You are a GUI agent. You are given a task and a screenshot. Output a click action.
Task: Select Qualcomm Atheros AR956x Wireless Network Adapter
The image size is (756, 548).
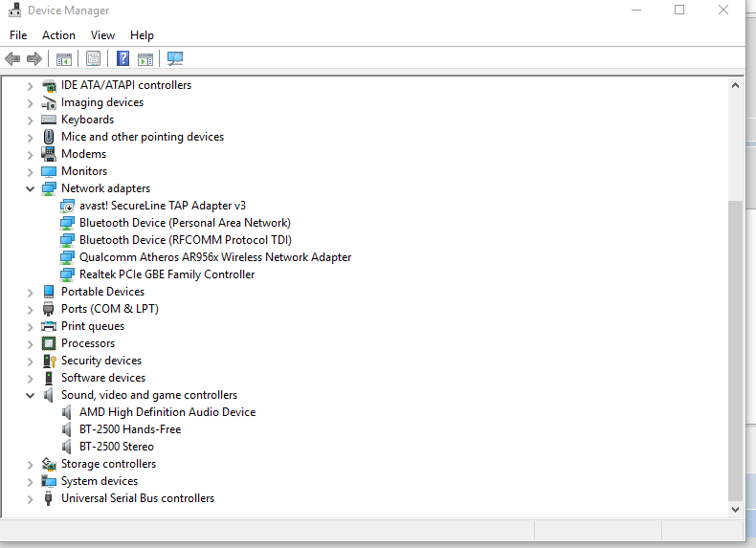pos(215,257)
